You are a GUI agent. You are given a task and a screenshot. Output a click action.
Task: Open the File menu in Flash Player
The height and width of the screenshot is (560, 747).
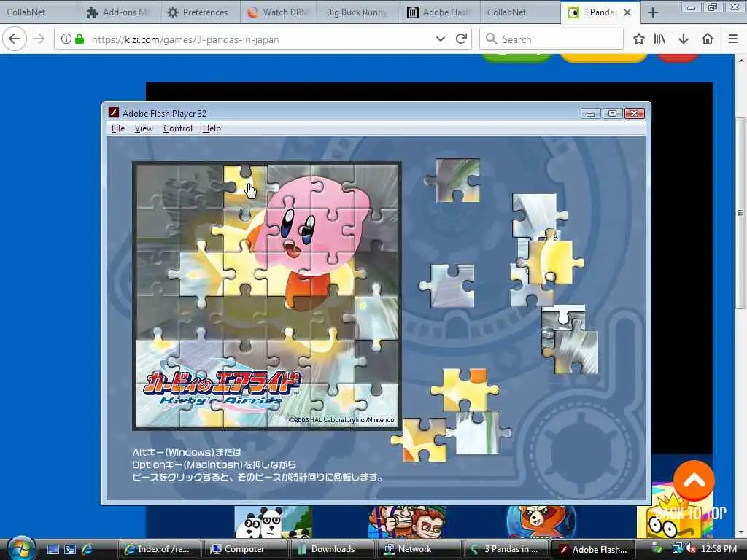point(117,128)
